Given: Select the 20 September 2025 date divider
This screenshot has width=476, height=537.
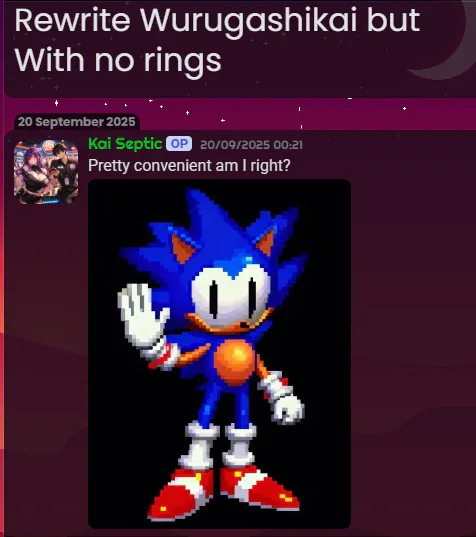Looking at the screenshot, I should pyautogui.click(x=77, y=122).
